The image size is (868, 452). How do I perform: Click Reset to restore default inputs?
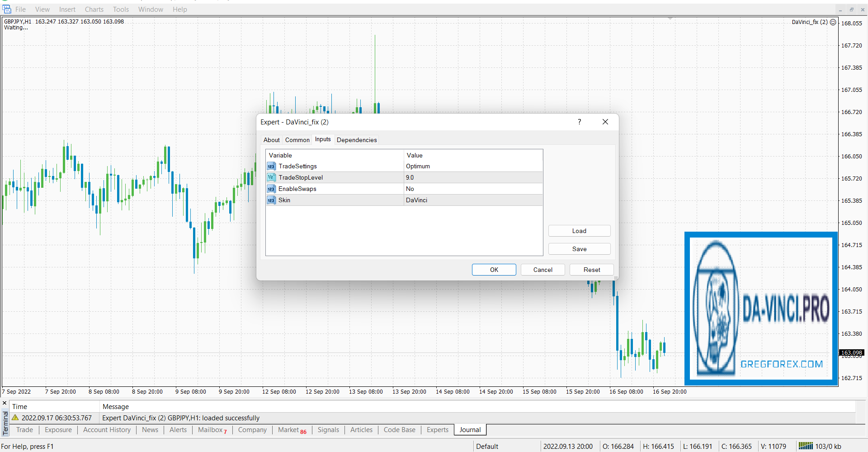[591, 270]
